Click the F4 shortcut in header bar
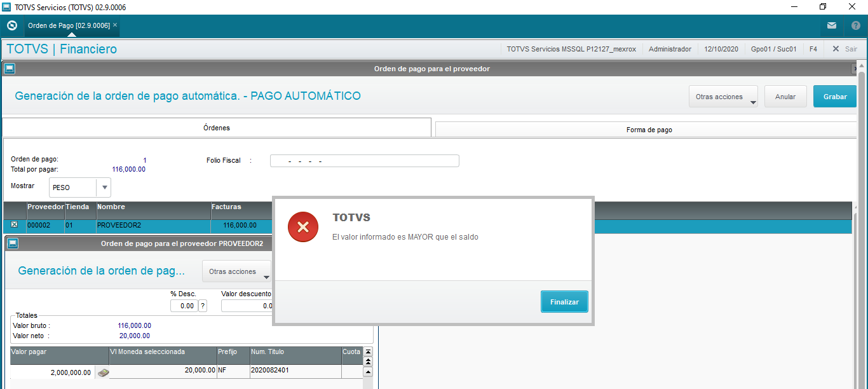The image size is (868, 389). click(x=813, y=49)
